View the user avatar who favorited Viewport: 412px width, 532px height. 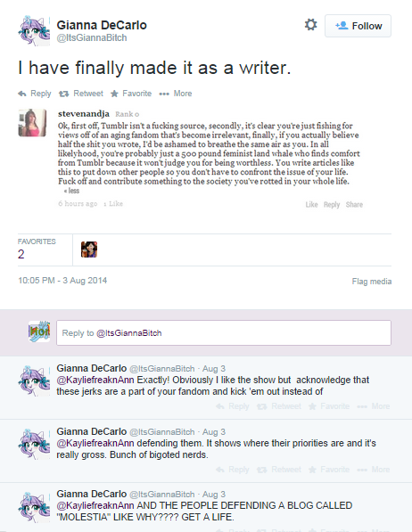89,250
